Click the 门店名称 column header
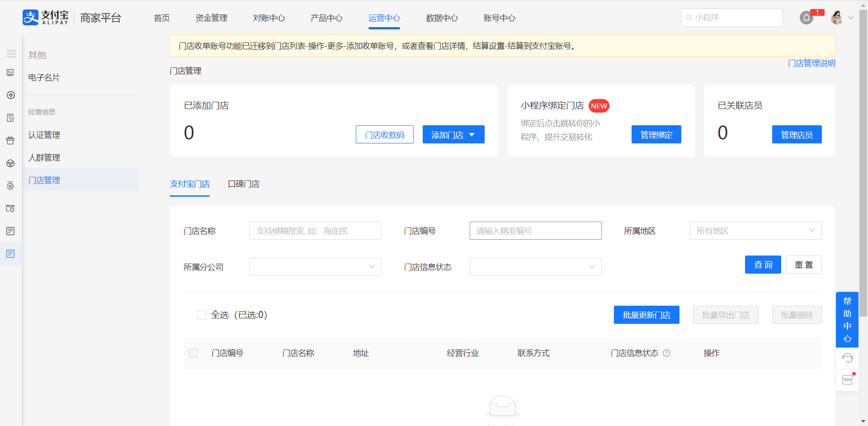The image size is (868, 426). coord(298,353)
